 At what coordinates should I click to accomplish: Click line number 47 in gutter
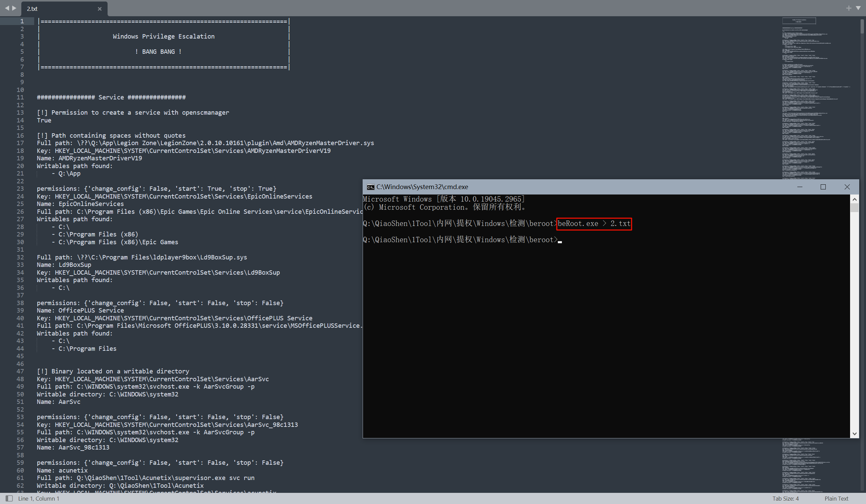20,371
